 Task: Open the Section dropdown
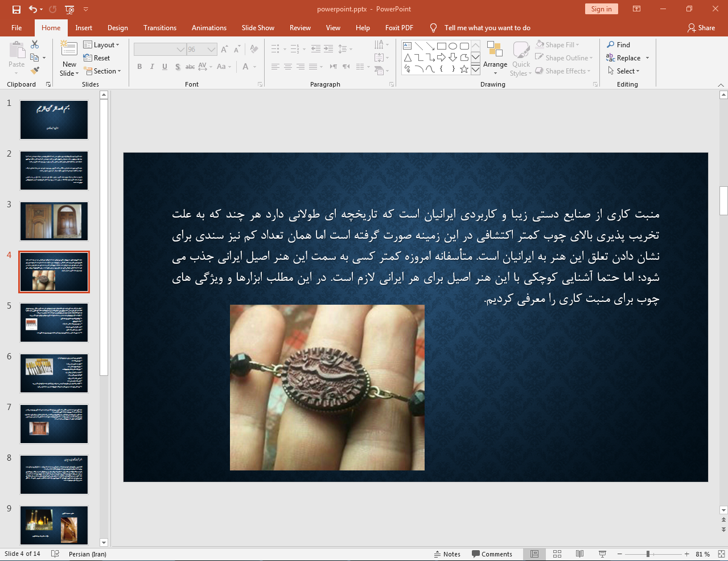pyautogui.click(x=102, y=71)
